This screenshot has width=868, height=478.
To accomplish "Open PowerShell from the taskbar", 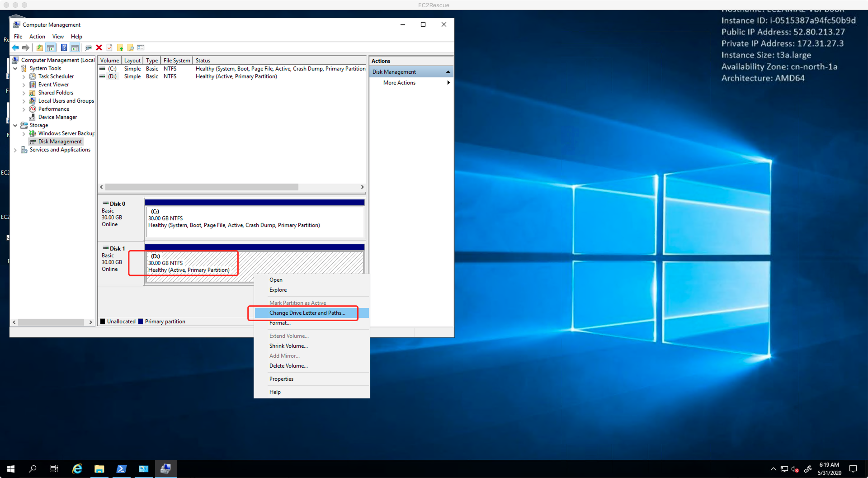I will (121, 469).
